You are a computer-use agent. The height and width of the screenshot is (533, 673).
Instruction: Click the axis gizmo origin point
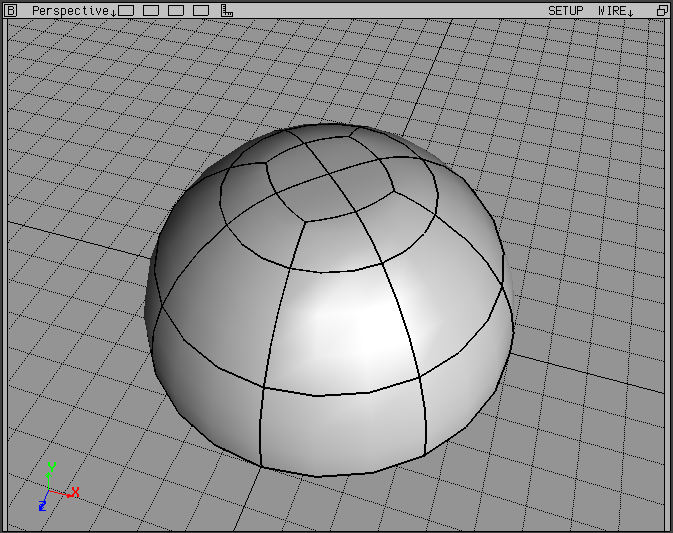(x=49, y=490)
